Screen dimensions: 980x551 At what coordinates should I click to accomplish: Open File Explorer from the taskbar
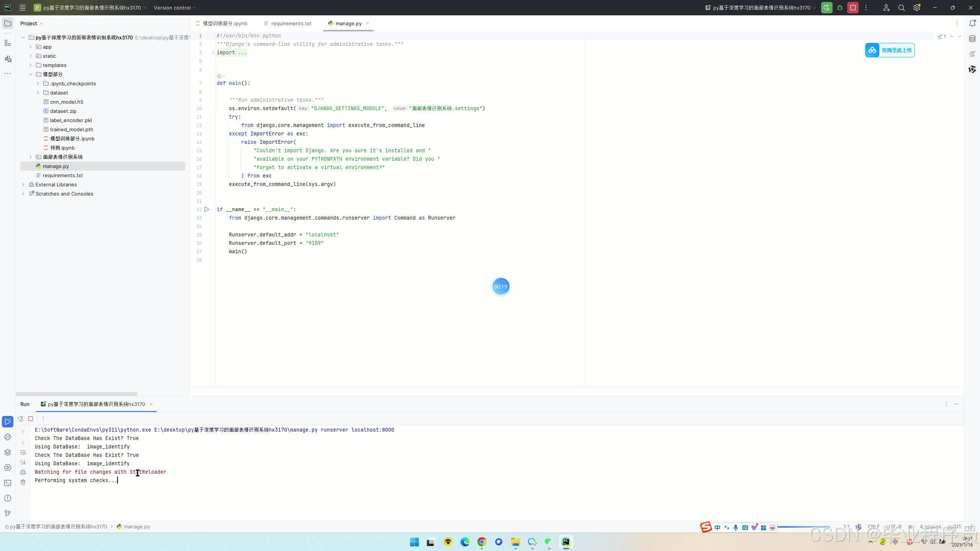coord(515,542)
